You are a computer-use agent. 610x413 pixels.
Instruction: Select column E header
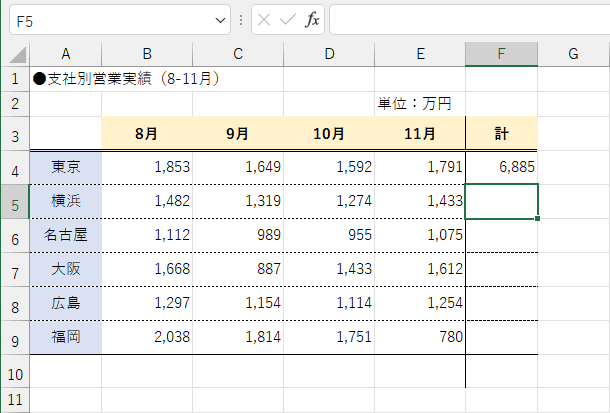(420, 54)
